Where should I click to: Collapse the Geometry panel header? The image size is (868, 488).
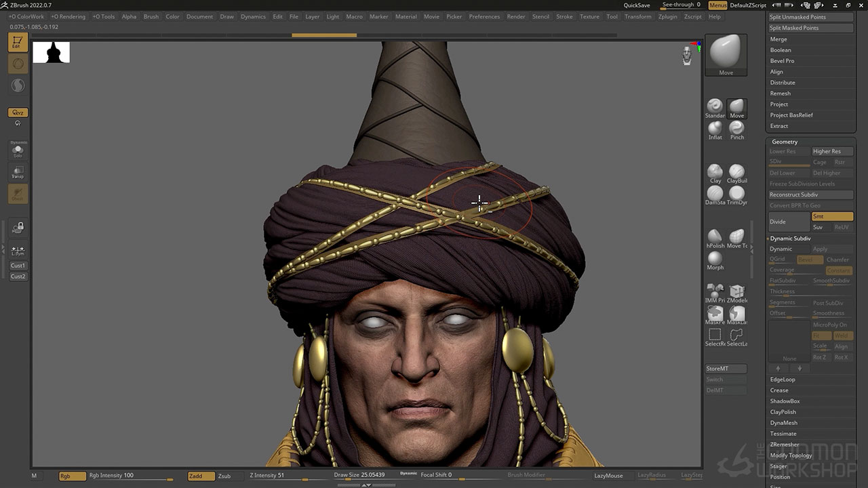click(x=785, y=142)
